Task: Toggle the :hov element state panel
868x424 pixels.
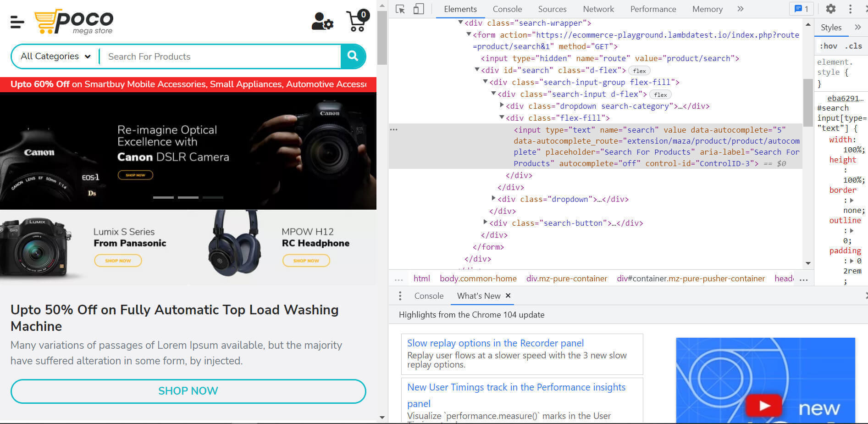Action: tap(829, 46)
